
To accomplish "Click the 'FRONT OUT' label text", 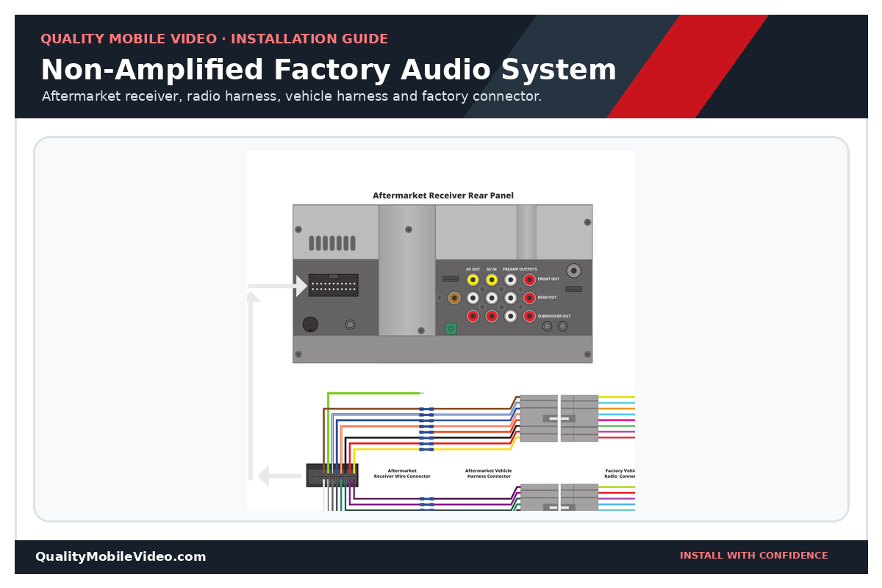I will [548, 279].
